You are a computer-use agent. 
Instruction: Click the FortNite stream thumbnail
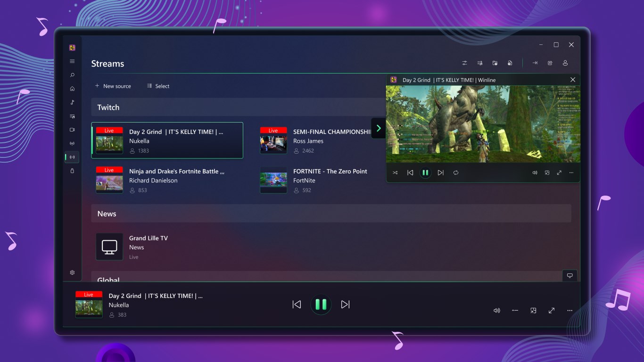coord(273,180)
